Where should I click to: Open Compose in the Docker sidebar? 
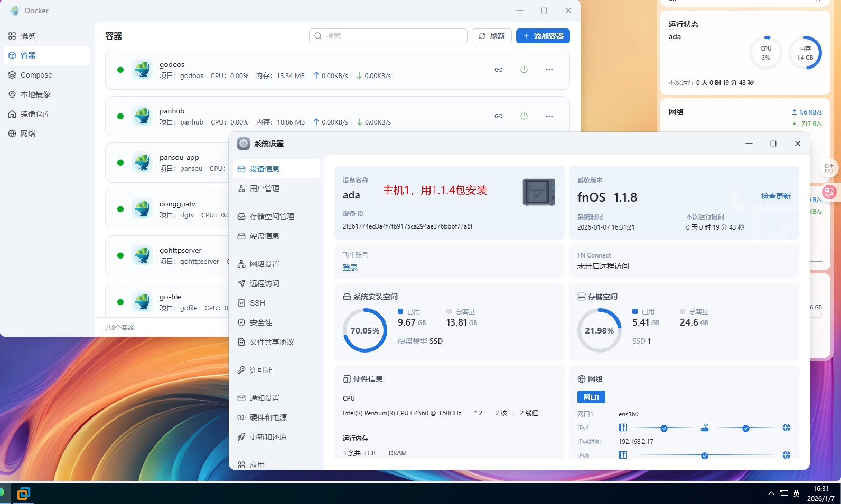click(x=46, y=75)
